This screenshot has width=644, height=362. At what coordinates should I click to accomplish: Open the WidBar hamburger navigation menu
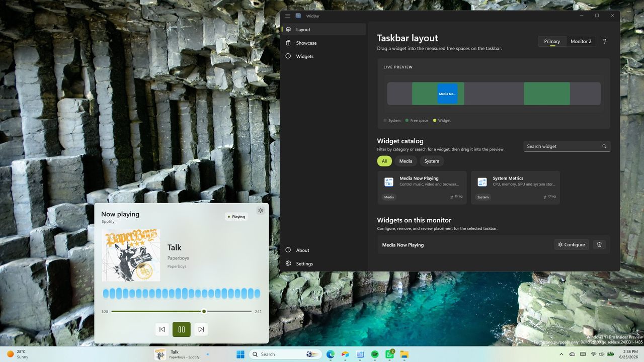pyautogui.click(x=288, y=16)
